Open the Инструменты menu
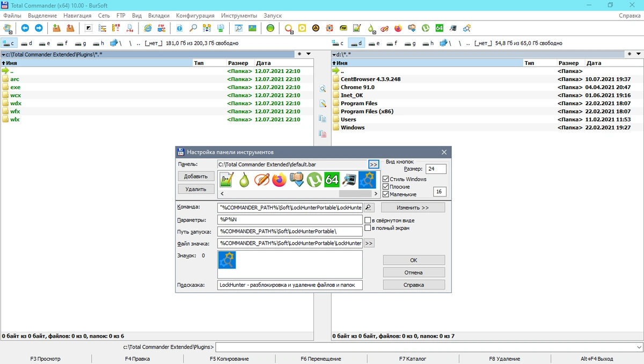644x364 pixels. click(239, 16)
